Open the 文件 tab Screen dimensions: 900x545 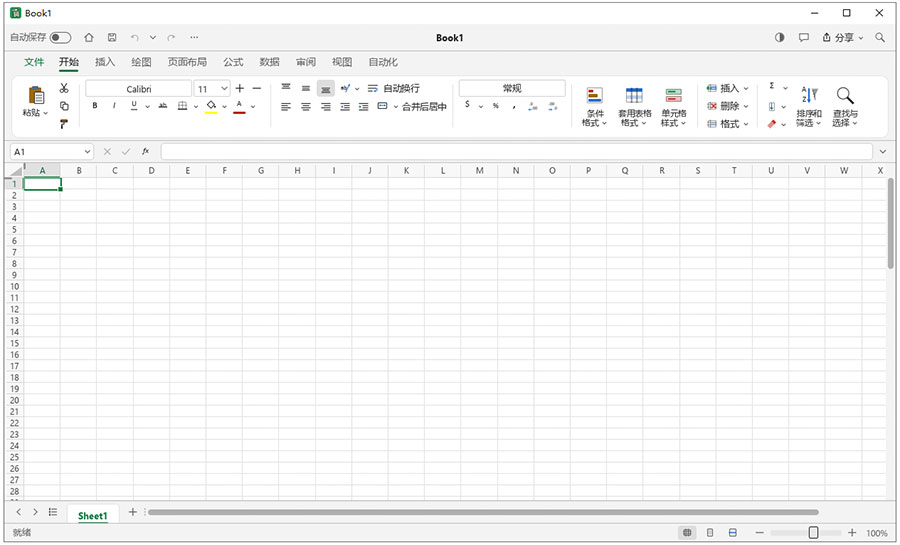[x=34, y=62]
